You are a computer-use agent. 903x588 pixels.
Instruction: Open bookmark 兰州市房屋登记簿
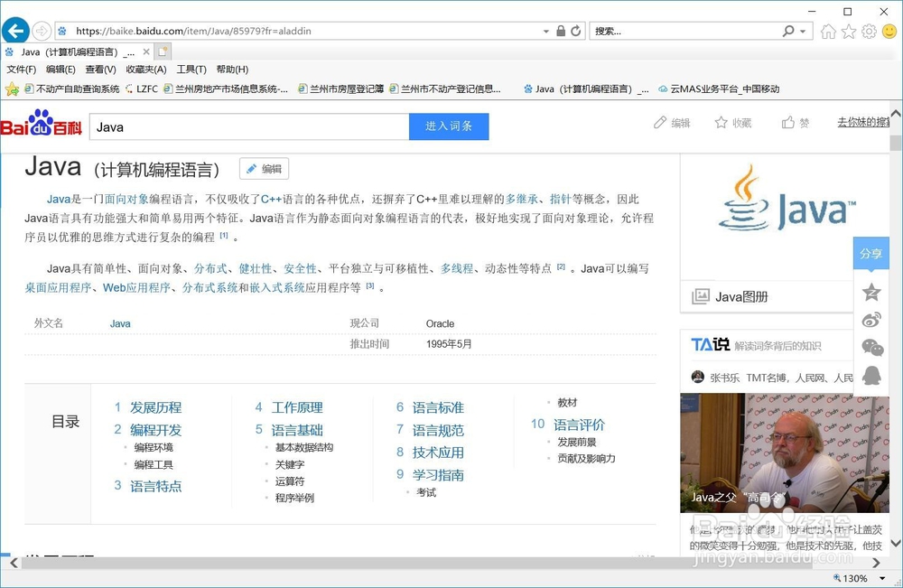pyautogui.click(x=341, y=89)
